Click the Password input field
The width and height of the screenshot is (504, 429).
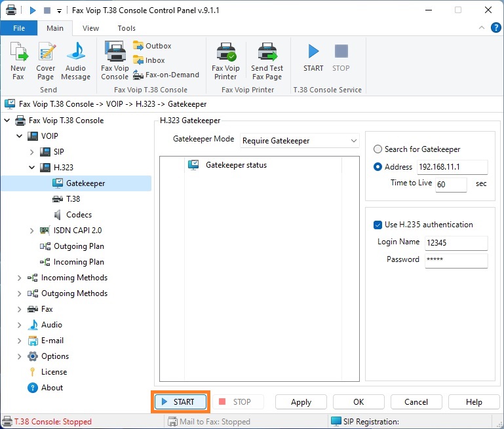[456, 261]
